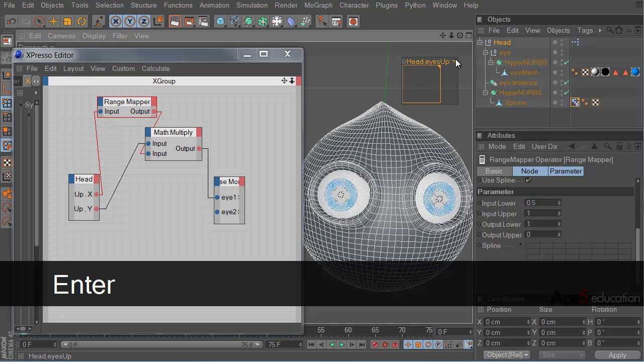
Task: Click the selected tag on Sphere row
Action: (x=575, y=103)
